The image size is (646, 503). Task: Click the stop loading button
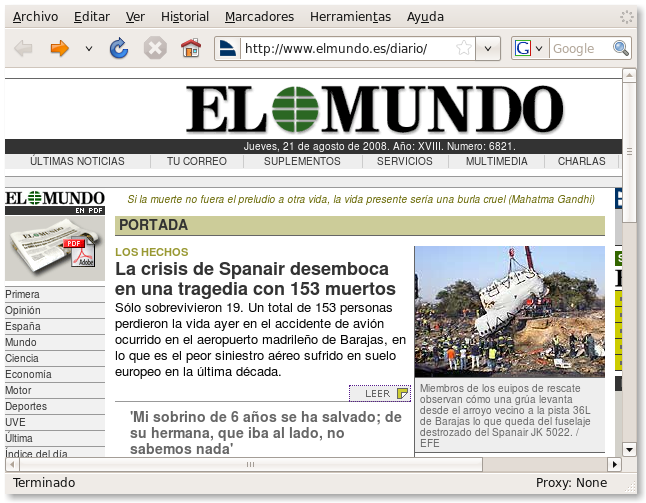155,48
